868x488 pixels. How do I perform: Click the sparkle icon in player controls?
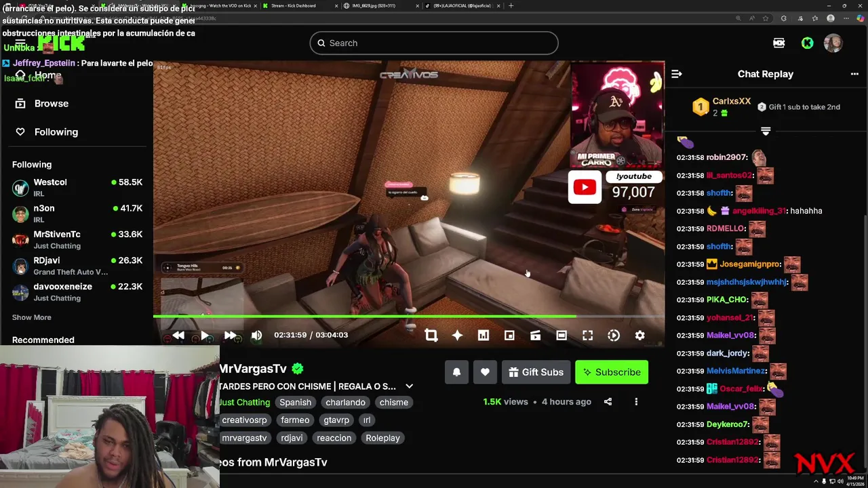point(457,335)
